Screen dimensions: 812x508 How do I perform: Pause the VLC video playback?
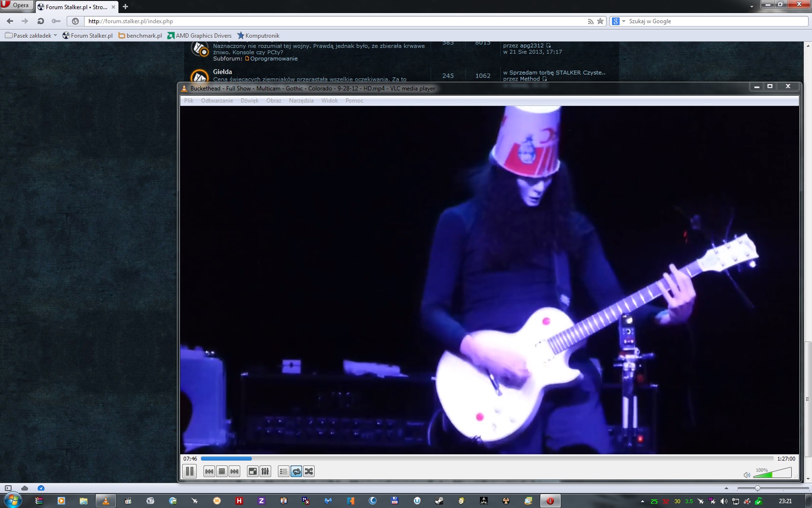click(189, 471)
